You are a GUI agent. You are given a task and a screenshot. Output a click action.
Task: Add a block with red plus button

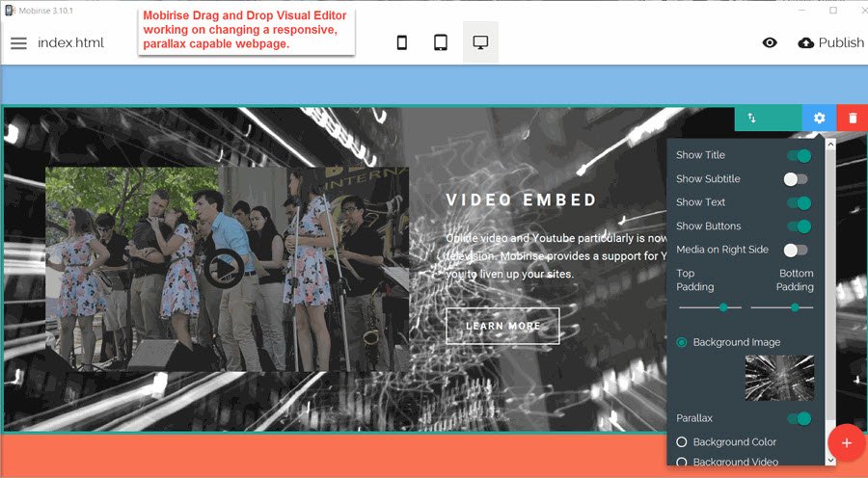pos(847,442)
